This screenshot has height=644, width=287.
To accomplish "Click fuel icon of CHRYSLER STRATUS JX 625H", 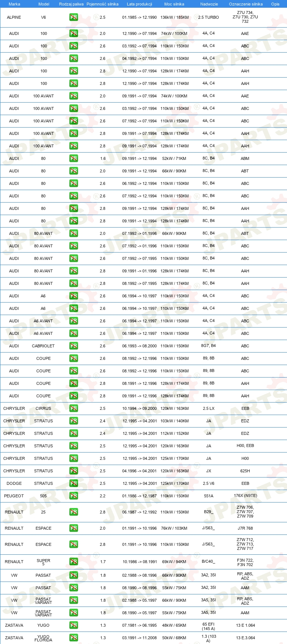I will [74, 471].
